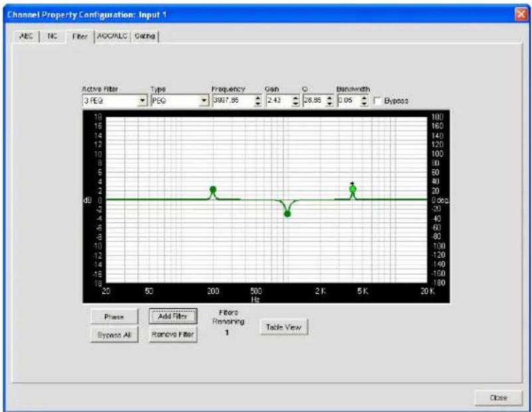The width and height of the screenshot is (532, 412).
Task: Click the Close button at bottom right
Action: coord(498,398)
